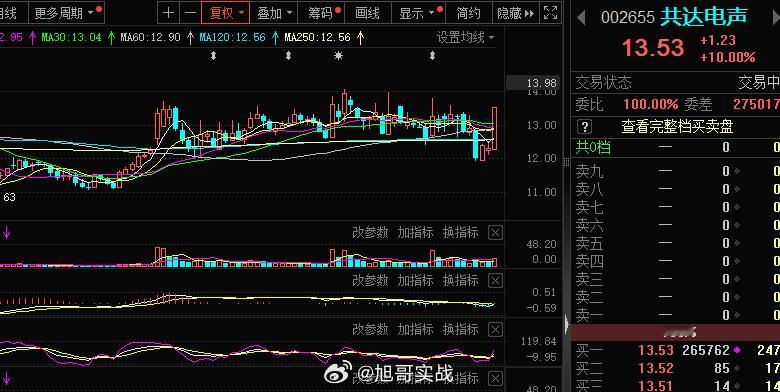Viewport: 780px width, 392px height.
Task: Collapse side panel with left-edge arrow
Action: pos(567,325)
